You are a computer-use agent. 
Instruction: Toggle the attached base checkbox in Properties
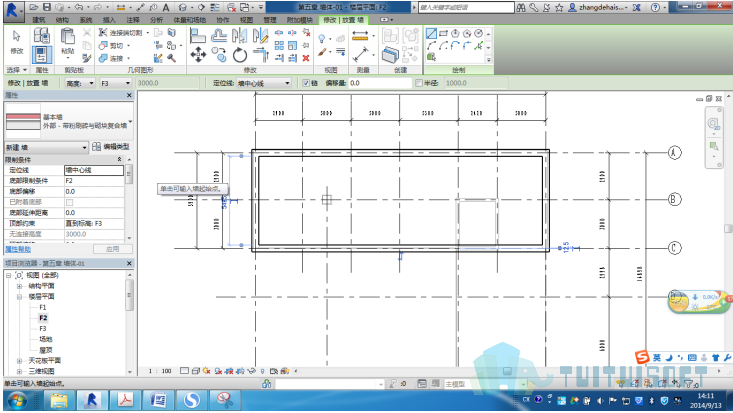(x=70, y=203)
